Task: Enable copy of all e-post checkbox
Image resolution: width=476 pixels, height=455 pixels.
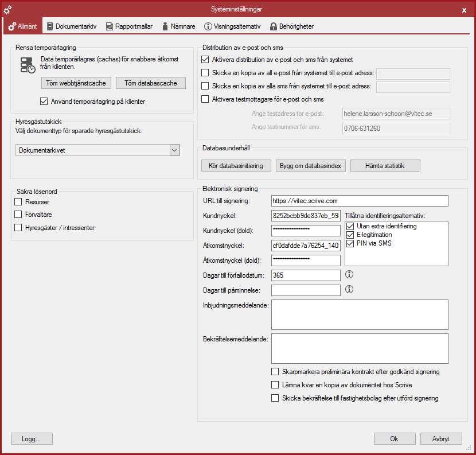Action: click(205, 73)
